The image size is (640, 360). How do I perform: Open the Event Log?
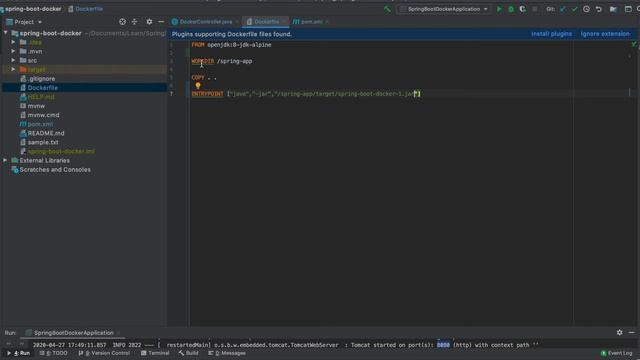pos(616,353)
